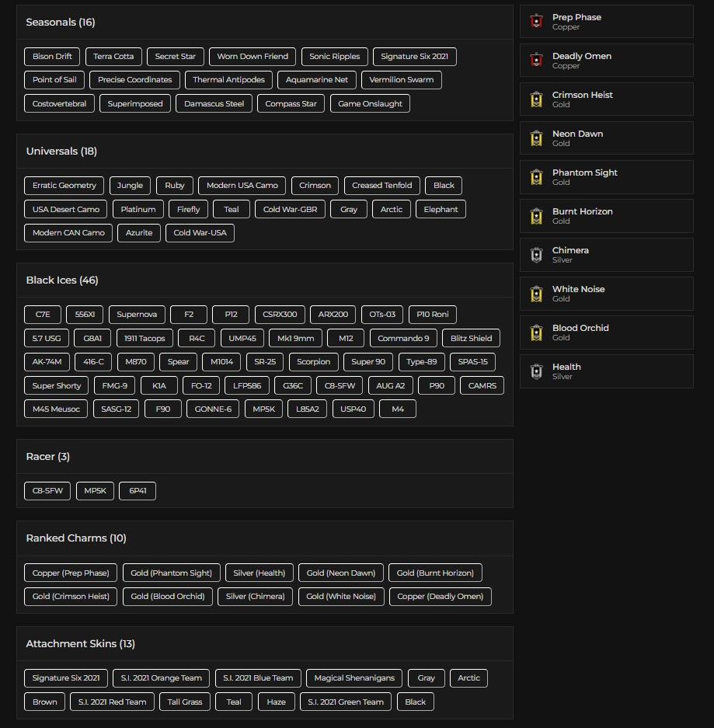Click the Phantom Sight gold rank icon
The image size is (714, 728).
(x=536, y=177)
